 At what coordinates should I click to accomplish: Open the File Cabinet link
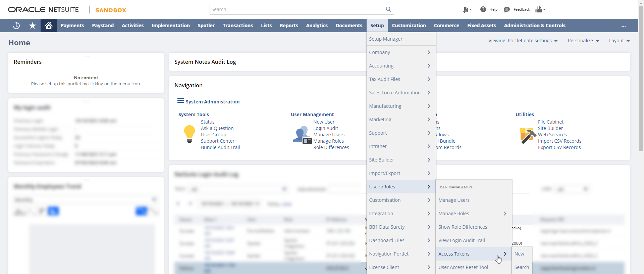551,122
